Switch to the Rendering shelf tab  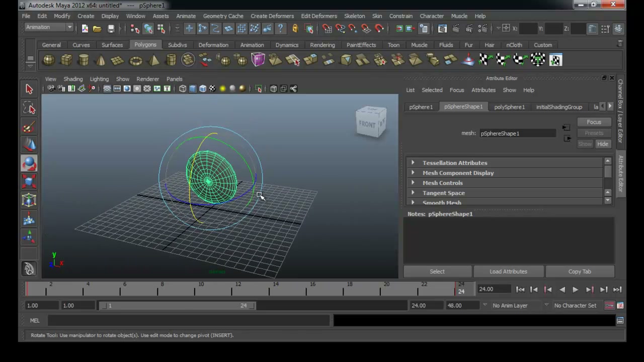coord(322,45)
